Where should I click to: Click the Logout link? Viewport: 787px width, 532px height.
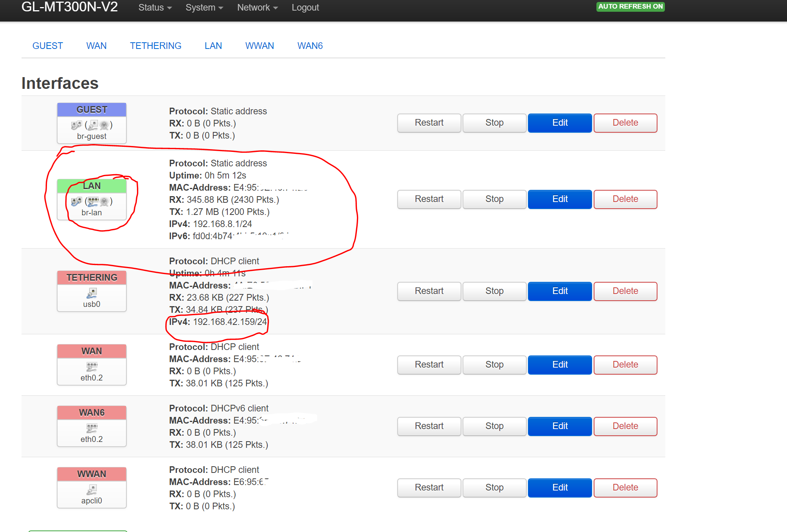pos(305,7)
